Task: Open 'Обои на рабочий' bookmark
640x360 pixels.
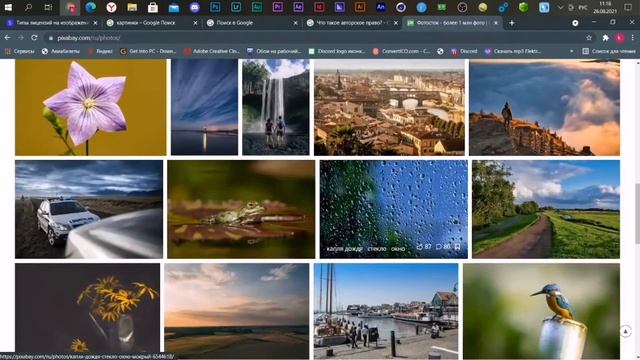Action: click(274, 51)
